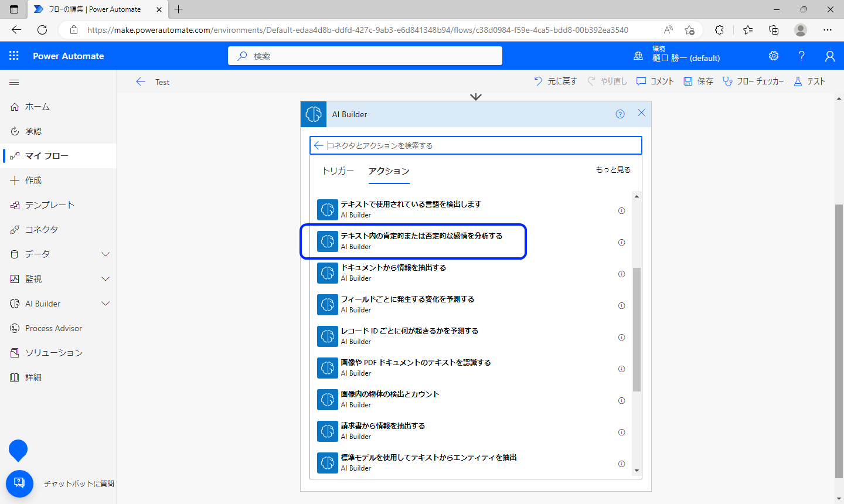This screenshot has height=504, width=844.
Task: Open the コメント comments pane
Action: click(x=655, y=81)
